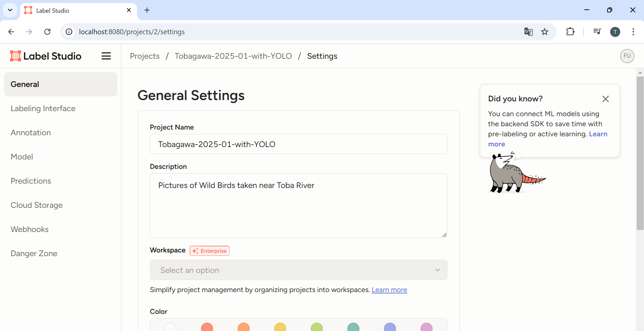The width and height of the screenshot is (644, 331).
Task: Click Learn more about workspaces
Action: [389, 290]
